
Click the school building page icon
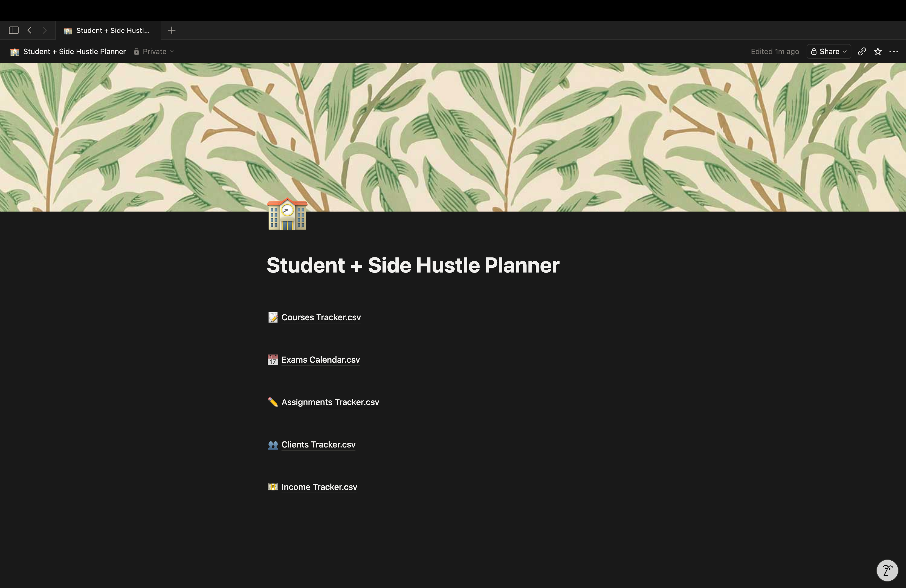287,214
